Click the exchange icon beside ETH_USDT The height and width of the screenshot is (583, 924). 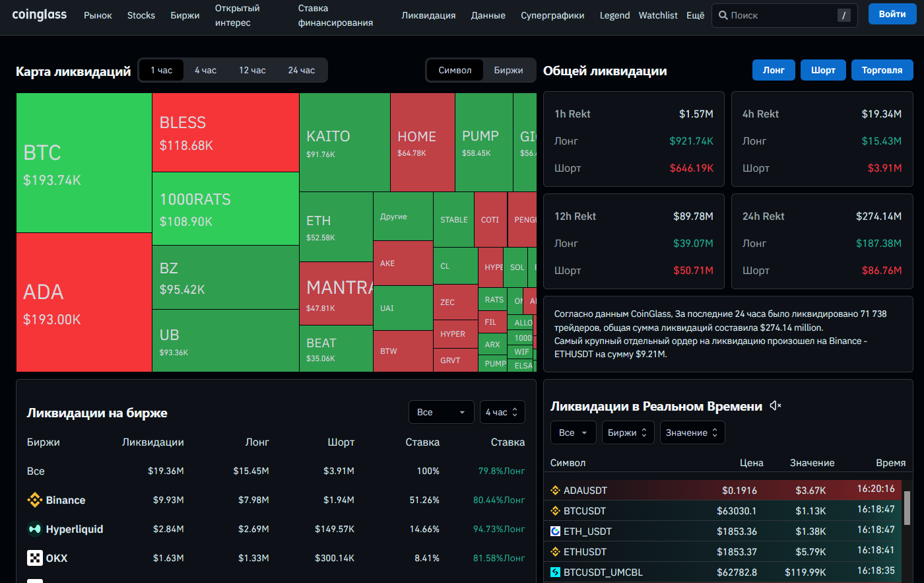tap(556, 532)
